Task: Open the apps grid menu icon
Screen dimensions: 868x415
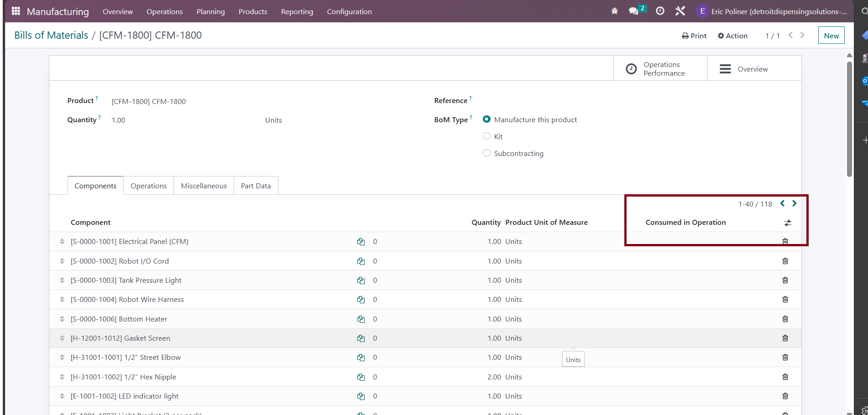Action: [16, 11]
